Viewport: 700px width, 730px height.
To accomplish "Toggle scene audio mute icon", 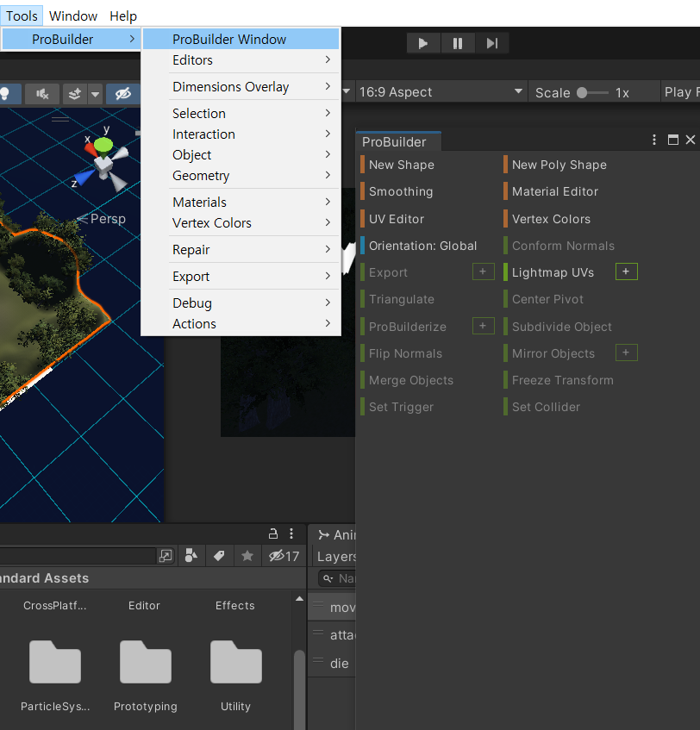I will click(x=42, y=94).
